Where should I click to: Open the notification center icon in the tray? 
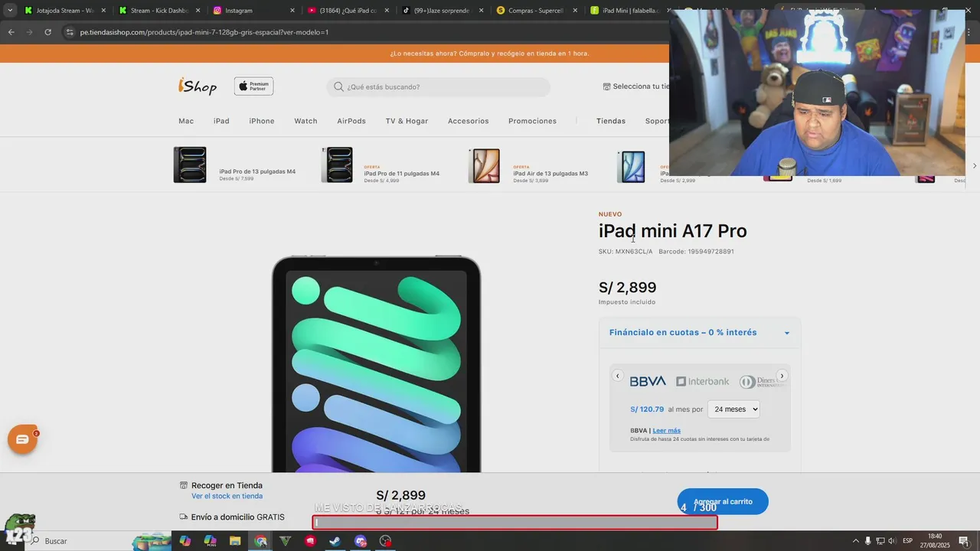[x=964, y=541]
